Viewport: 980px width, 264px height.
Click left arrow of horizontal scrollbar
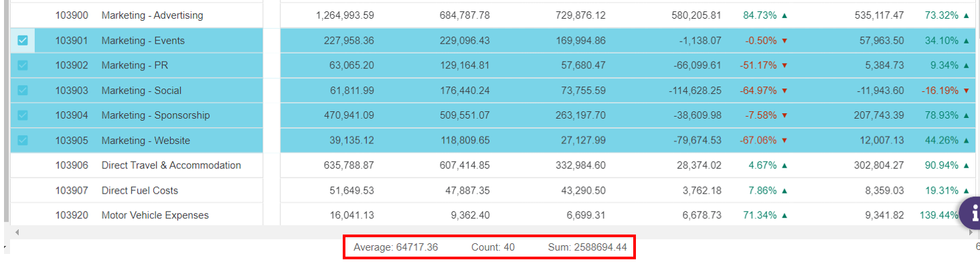(17, 233)
